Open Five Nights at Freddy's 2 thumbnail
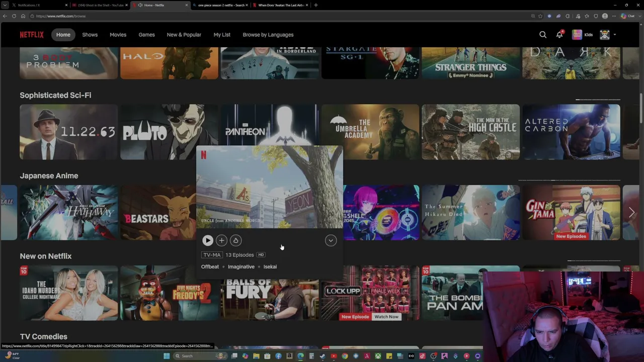The width and height of the screenshot is (644, 362). click(x=169, y=293)
